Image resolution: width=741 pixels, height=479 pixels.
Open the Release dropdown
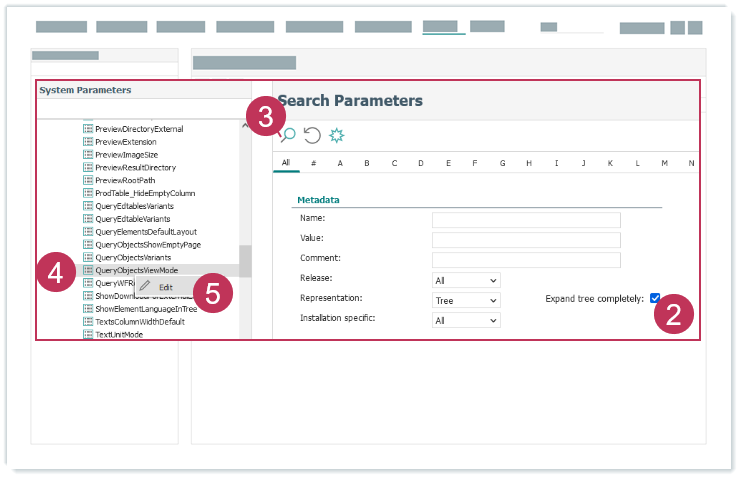[465, 280]
